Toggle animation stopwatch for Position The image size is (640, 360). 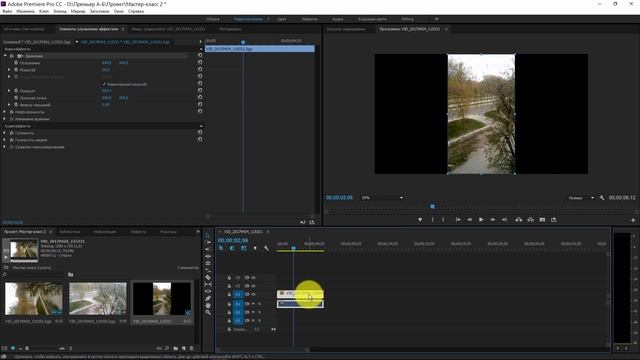[x=16, y=63]
